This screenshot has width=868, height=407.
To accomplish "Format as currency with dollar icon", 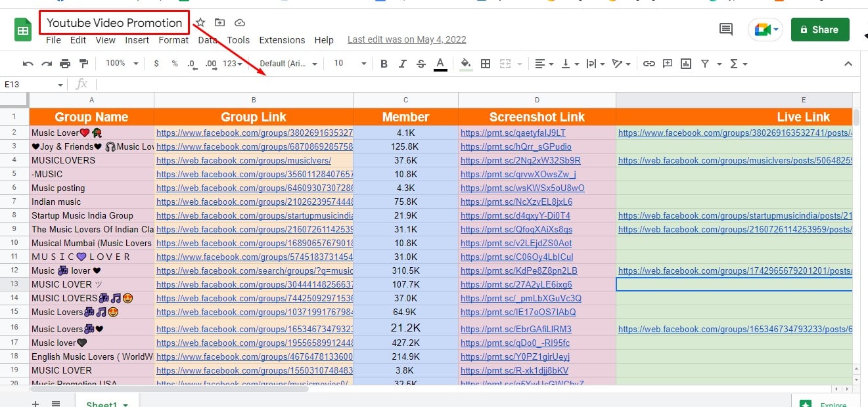I will pos(156,64).
